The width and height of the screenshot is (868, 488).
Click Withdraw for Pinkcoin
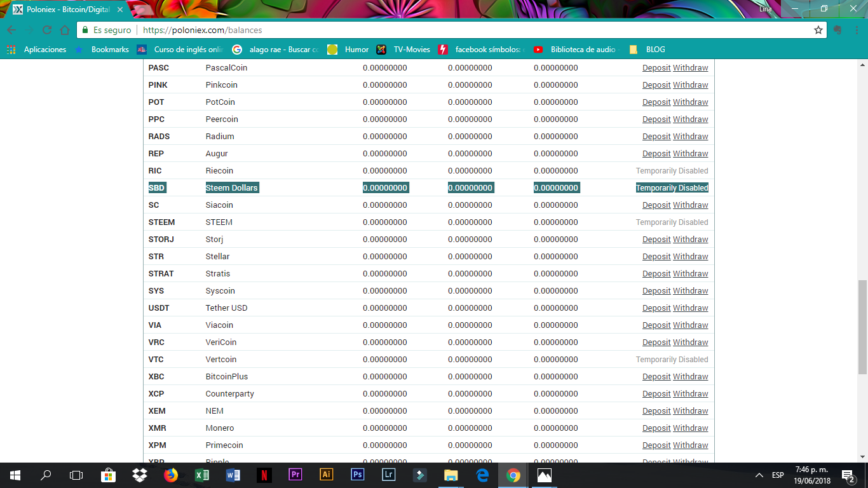(x=691, y=85)
